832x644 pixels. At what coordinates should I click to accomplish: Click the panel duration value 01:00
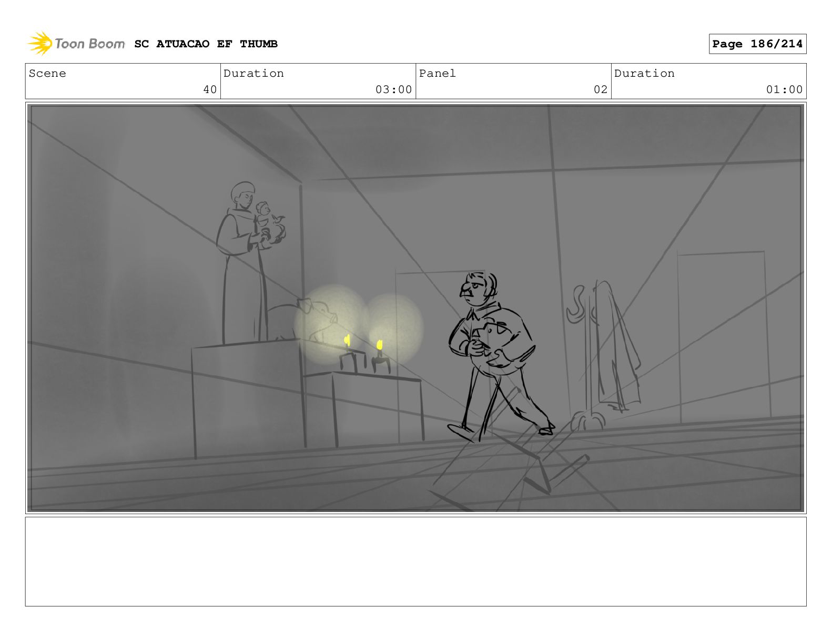[x=784, y=89]
